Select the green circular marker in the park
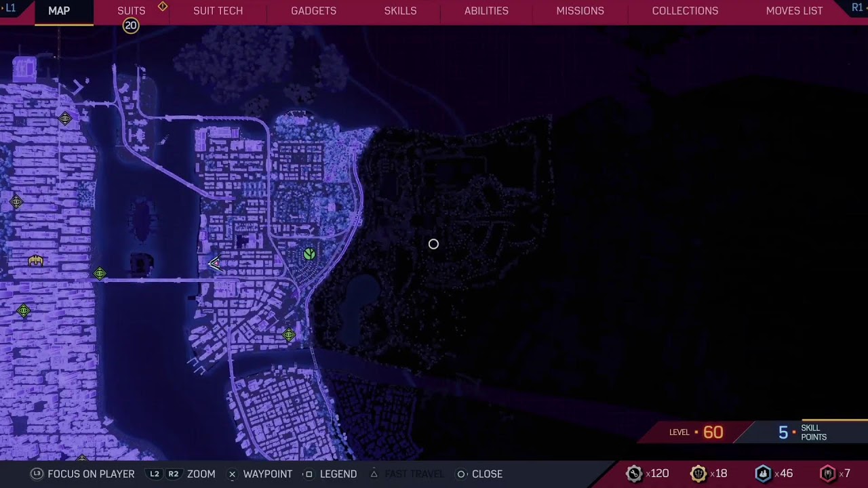Image resolution: width=868 pixels, height=488 pixels. (x=309, y=254)
